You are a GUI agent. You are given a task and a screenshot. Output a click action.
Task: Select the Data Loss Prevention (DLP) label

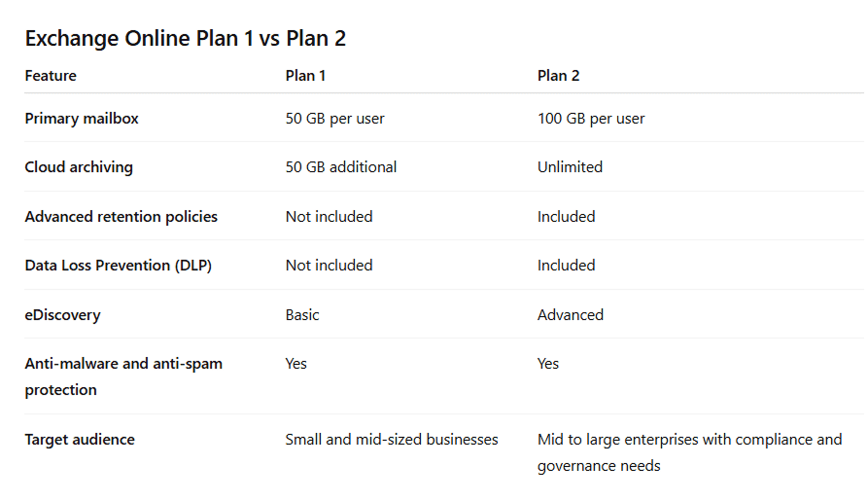click(118, 266)
